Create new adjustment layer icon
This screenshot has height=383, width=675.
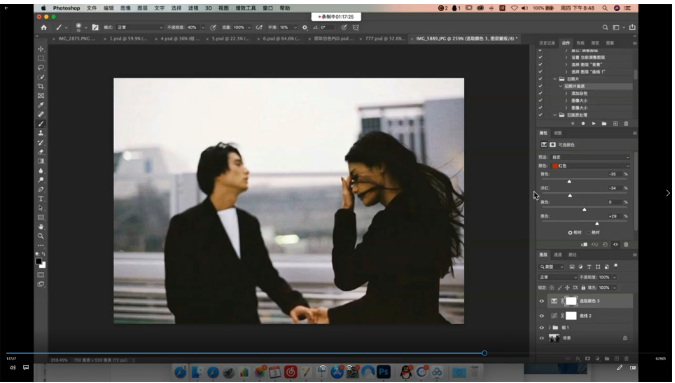tap(598, 358)
